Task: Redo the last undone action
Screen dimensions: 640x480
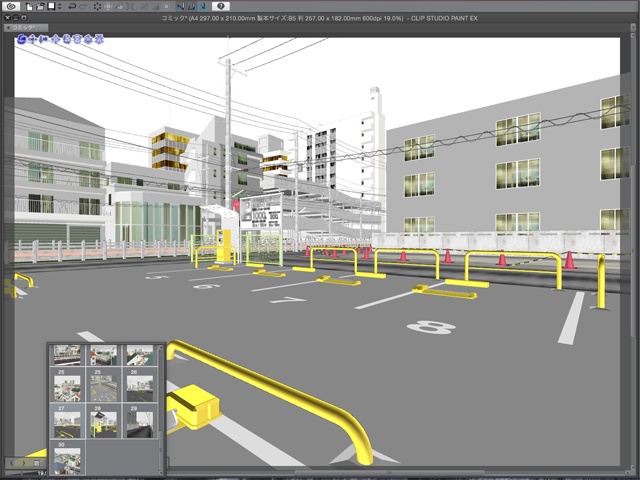Action: (x=83, y=7)
